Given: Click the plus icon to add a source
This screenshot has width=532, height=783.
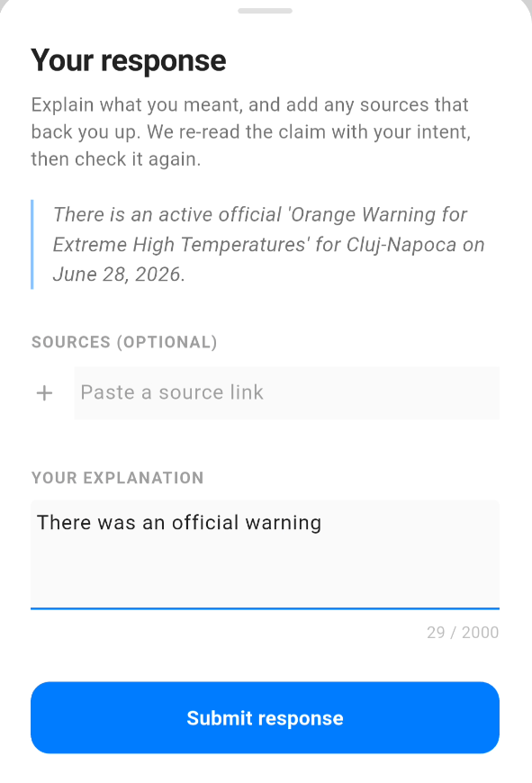Looking at the screenshot, I should [44, 393].
